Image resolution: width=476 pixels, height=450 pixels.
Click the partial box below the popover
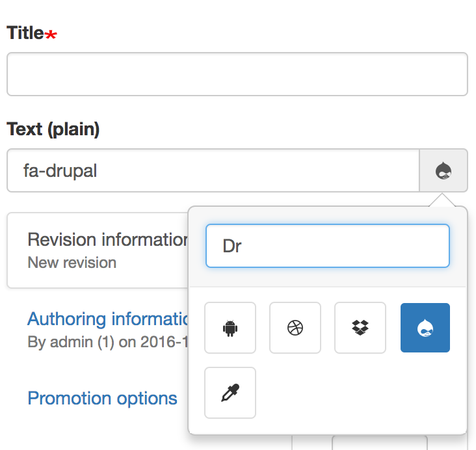[x=379, y=443]
